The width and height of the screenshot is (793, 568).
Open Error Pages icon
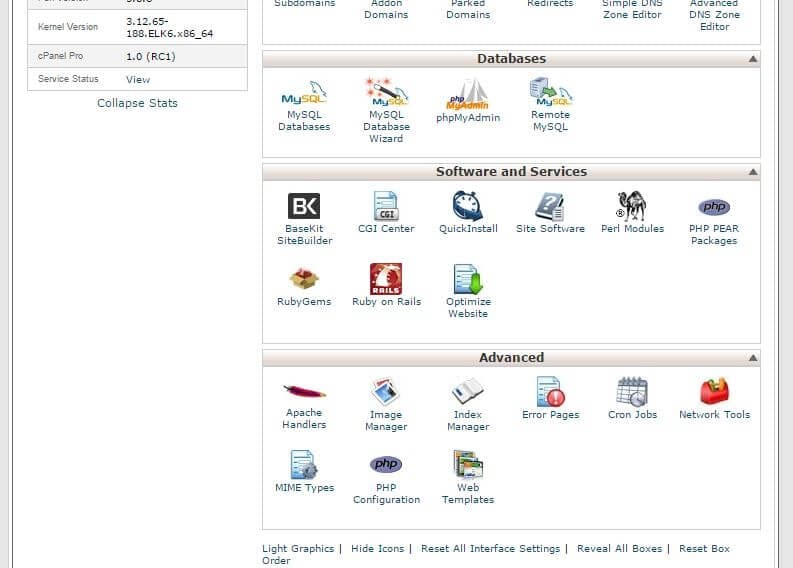pos(550,392)
